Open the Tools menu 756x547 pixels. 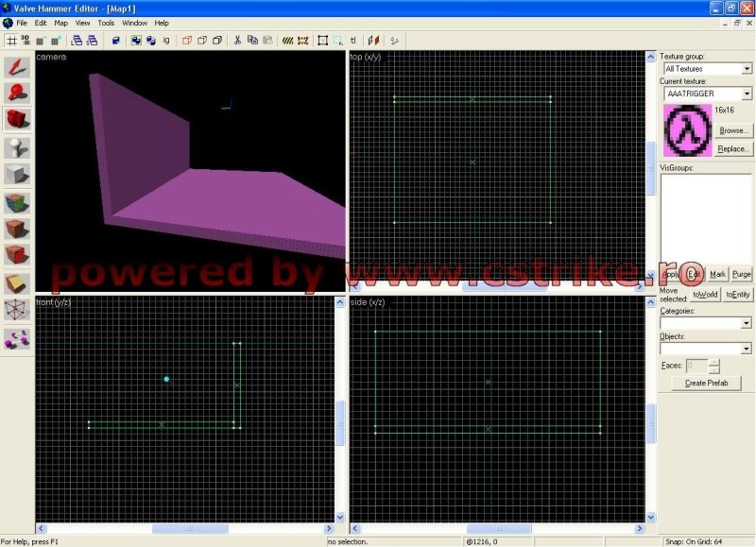click(106, 23)
